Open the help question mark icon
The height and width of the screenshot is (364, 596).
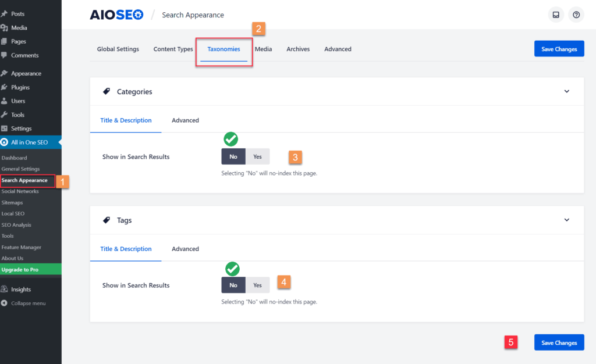pyautogui.click(x=576, y=15)
